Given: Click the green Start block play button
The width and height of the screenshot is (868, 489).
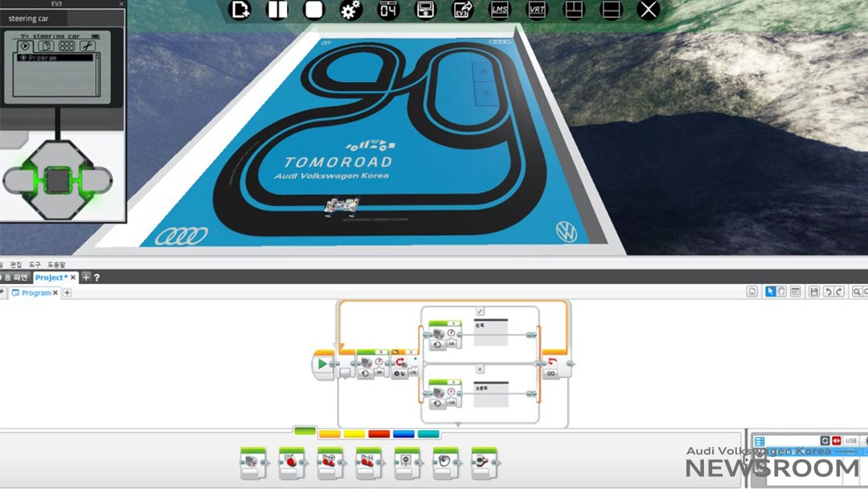Looking at the screenshot, I should point(322,364).
